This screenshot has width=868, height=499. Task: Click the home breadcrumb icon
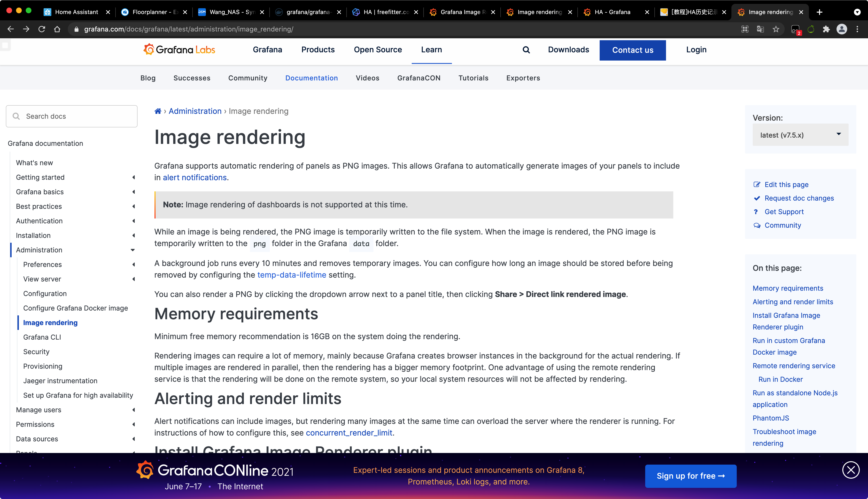pyautogui.click(x=158, y=111)
